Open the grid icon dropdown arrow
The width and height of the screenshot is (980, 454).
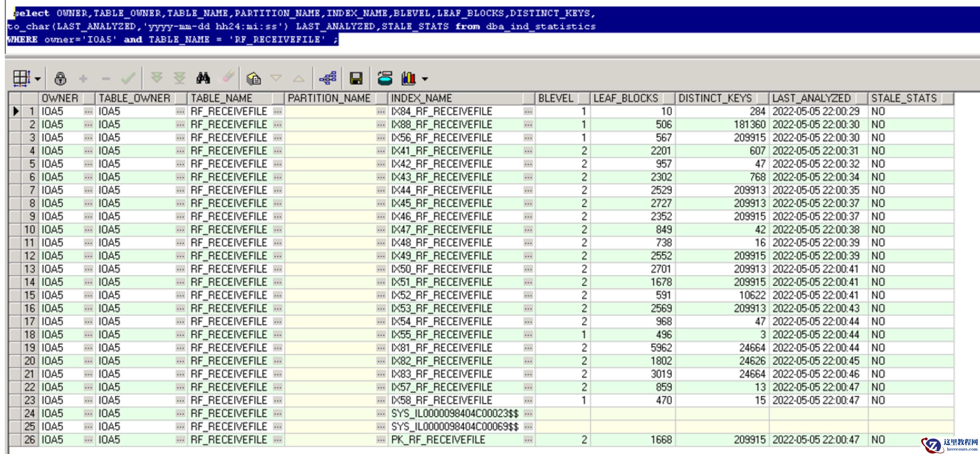[x=38, y=79]
